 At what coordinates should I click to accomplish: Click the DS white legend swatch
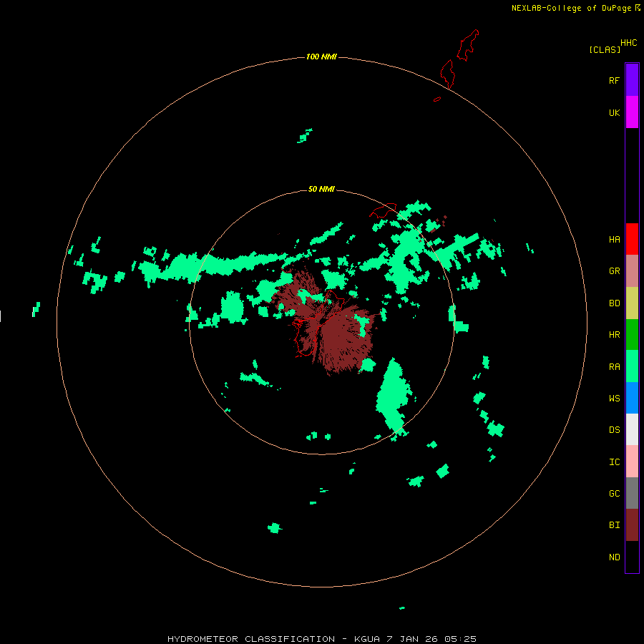pos(632,429)
